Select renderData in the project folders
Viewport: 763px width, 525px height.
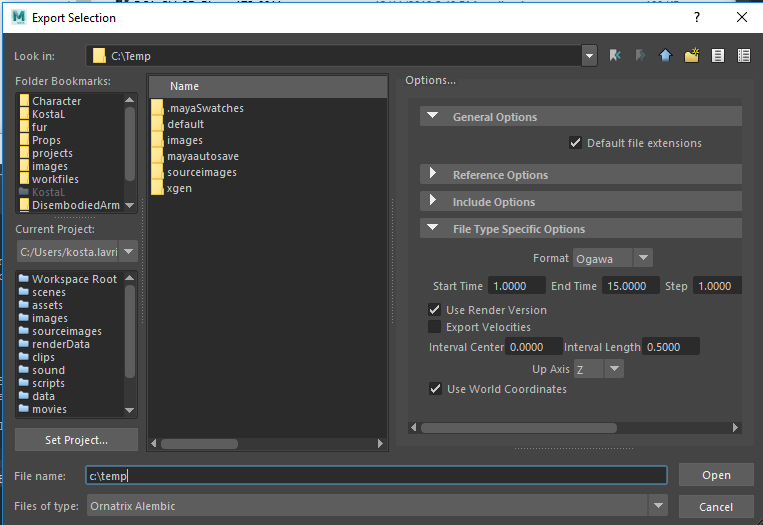pos(60,344)
